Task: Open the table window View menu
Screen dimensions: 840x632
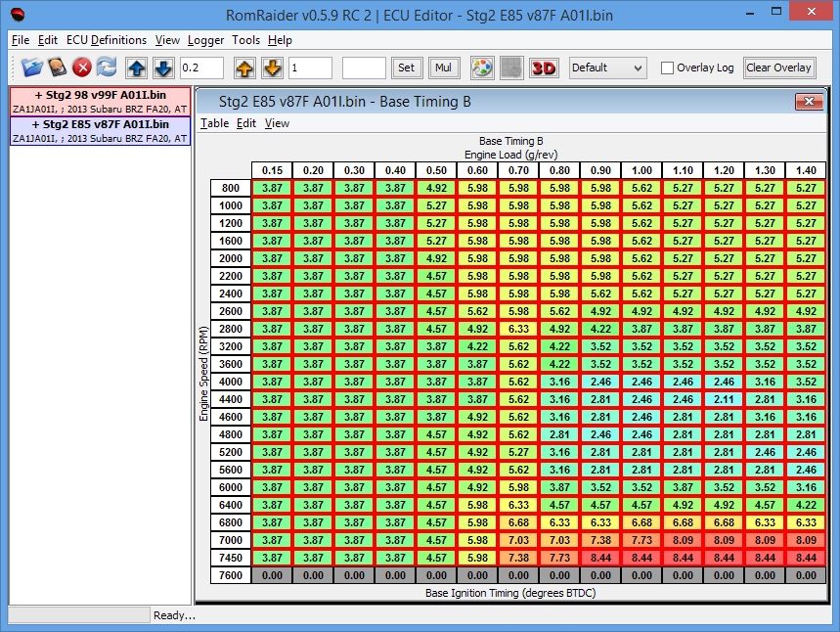Action: pos(277,123)
